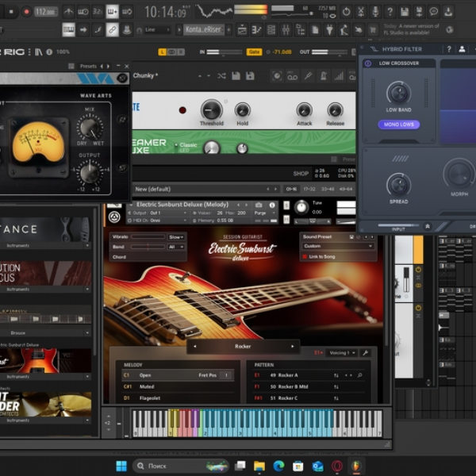The height and width of the screenshot is (476, 476).
Task: Select the Open C1 melody articulation
Action: point(178,375)
